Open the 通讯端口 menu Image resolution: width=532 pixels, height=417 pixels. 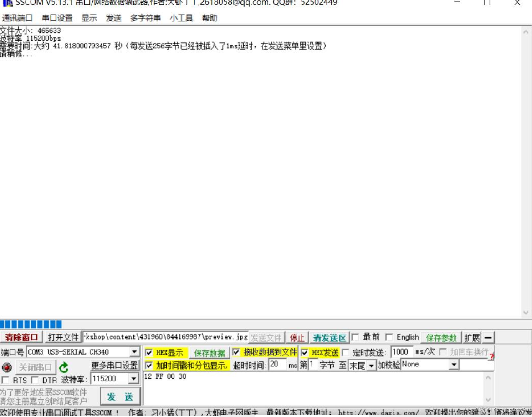click(x=17, y=18)
